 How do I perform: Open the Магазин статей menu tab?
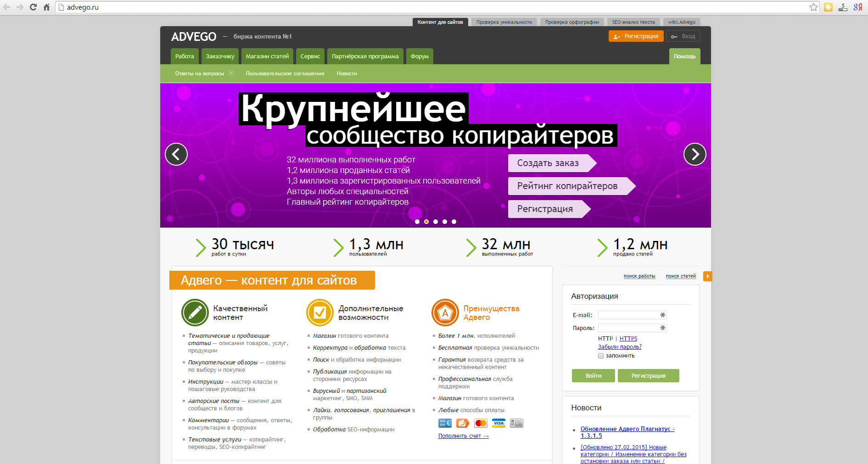(267, 56)
